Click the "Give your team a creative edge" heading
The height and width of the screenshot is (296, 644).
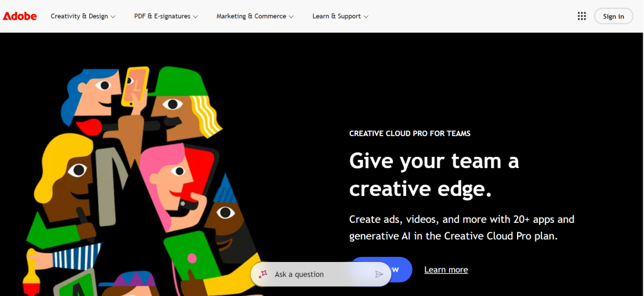coord(434,174)
